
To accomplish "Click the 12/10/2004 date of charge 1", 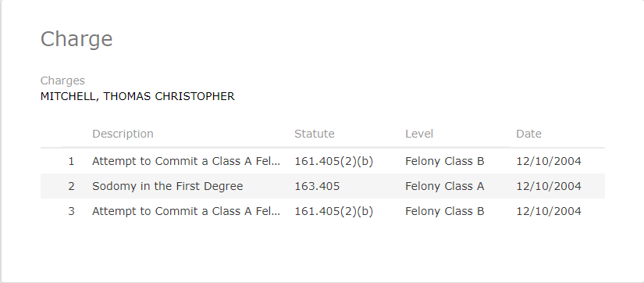I will pos(549,161).
